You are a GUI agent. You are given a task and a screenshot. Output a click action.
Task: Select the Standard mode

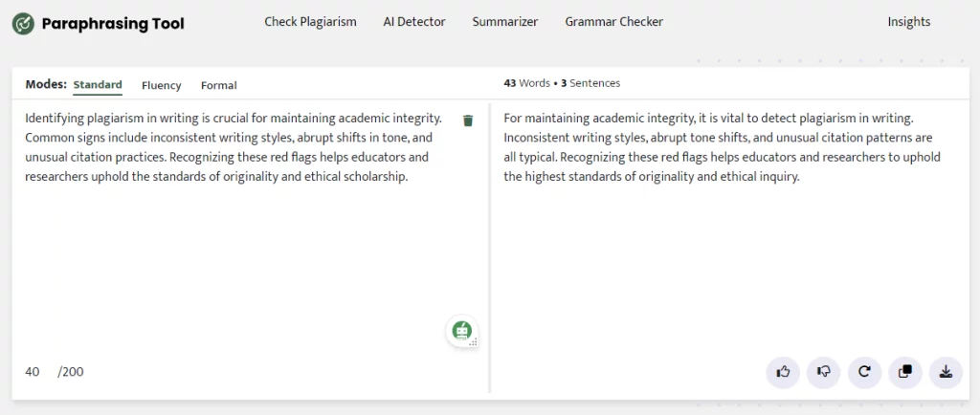(x=98, y=85)
